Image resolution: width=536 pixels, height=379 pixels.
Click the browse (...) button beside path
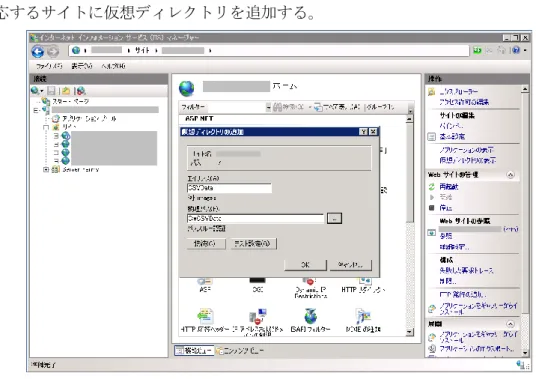334,218
